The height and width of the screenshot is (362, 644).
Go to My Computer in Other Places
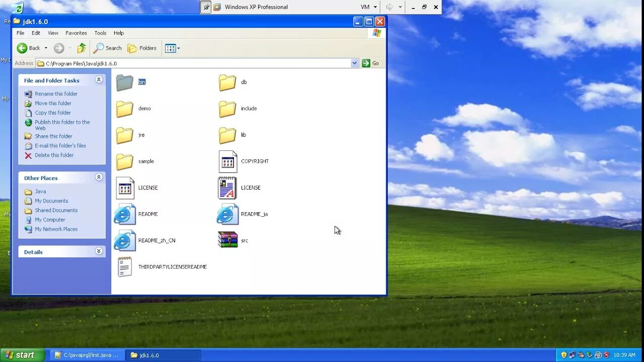[x=50, y=220]
